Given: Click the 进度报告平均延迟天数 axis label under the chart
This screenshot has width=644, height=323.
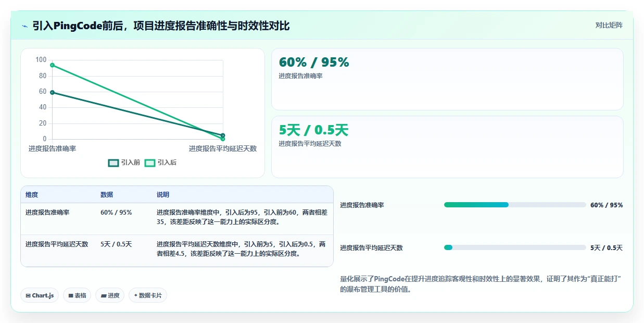Looking at the screenshot, I should click(223, 148).
